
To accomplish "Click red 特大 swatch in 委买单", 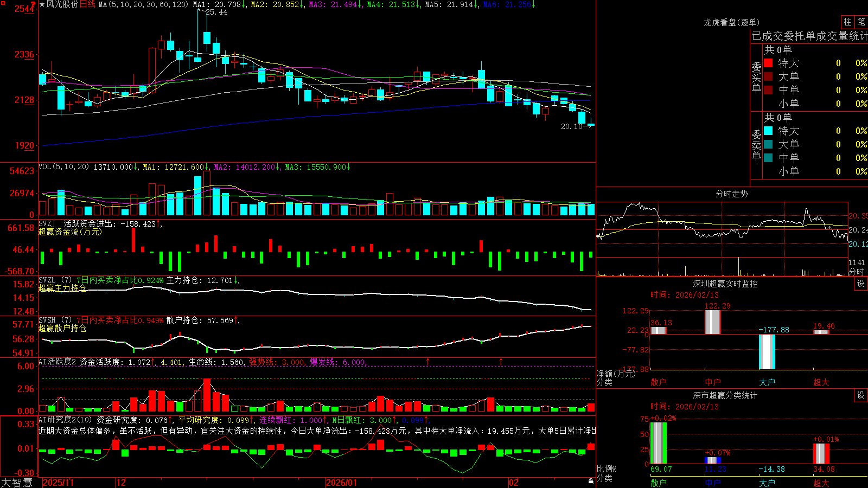I will point(768,63).
